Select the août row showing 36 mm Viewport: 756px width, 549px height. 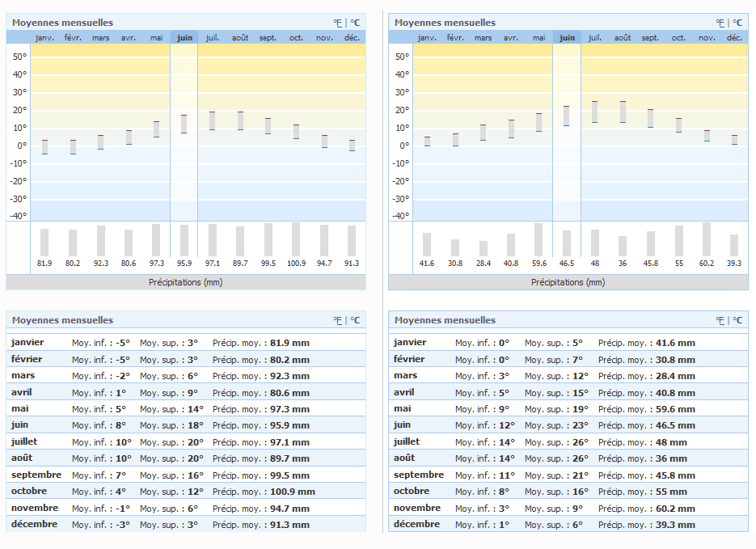pos(568,458)
